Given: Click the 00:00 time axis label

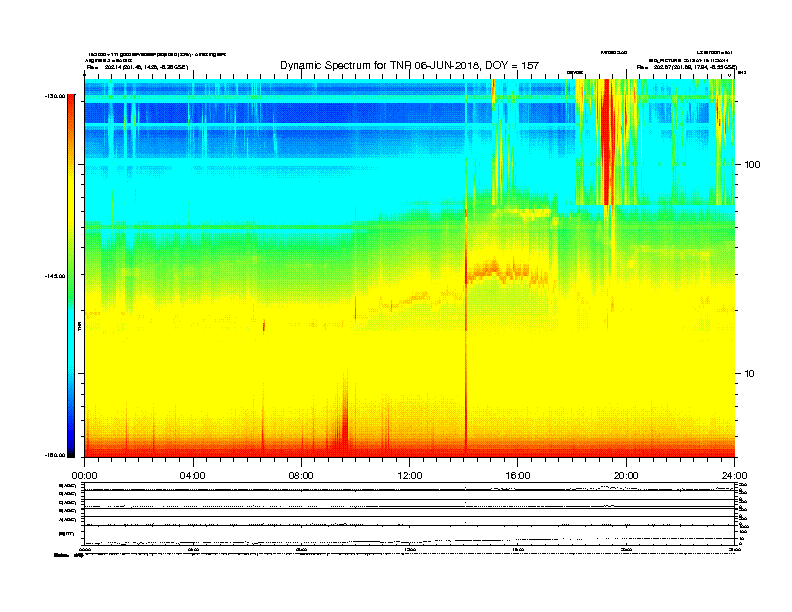Looking at the screenshot, I should [x=84, y=476].
